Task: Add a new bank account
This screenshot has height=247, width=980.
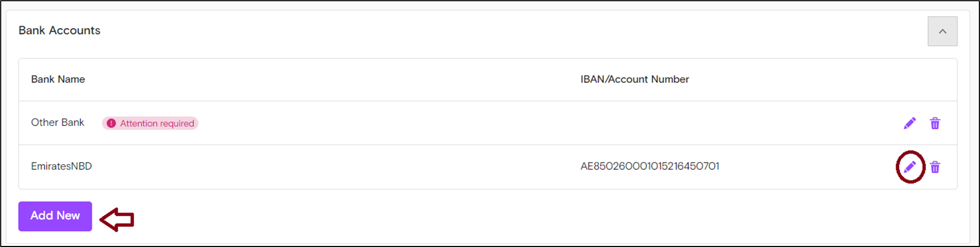Action: (x=55, y=216)
